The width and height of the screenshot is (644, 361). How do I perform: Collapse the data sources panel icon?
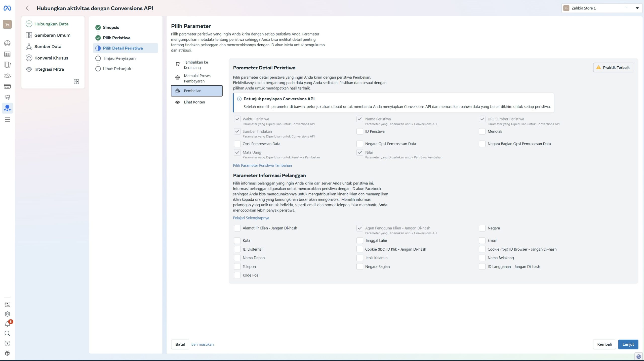(x=76, y=81)
